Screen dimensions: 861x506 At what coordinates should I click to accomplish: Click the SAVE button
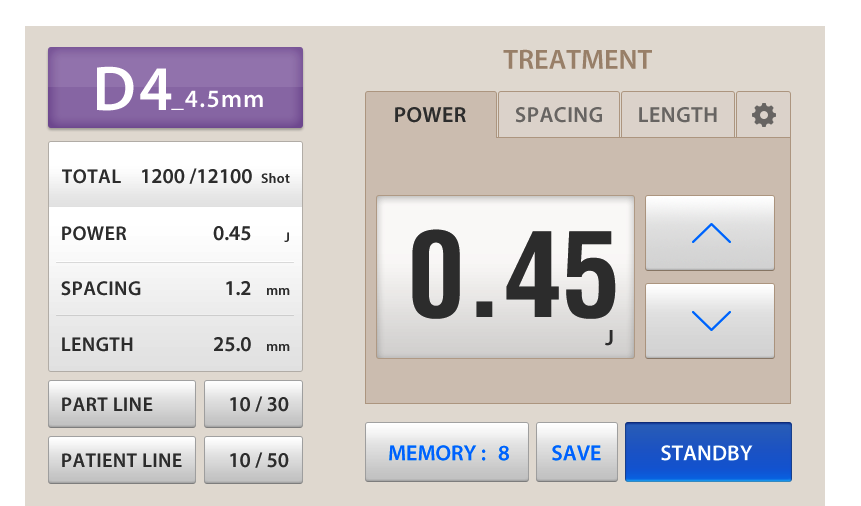point(576,453)
